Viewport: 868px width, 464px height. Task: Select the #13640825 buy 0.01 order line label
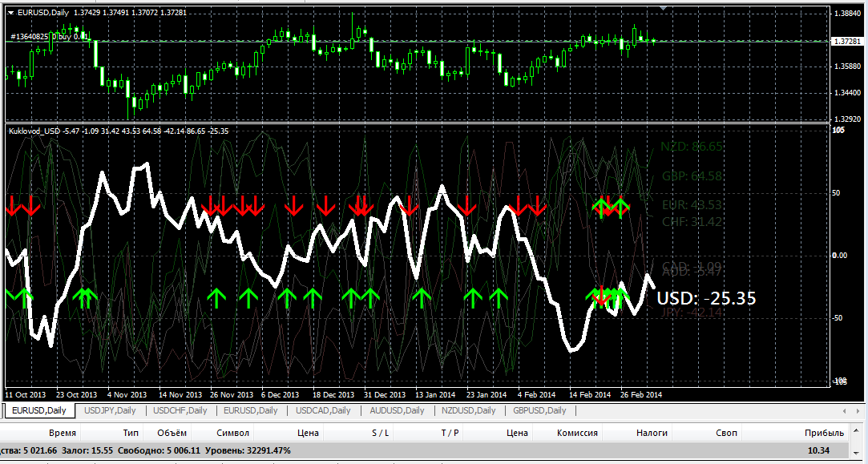[50, 37]
